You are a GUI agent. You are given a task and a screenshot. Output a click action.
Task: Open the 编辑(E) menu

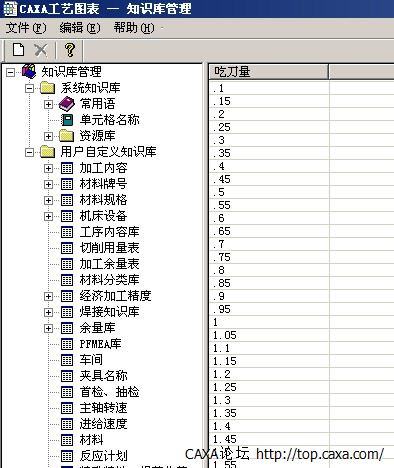click(x=80, y=28)
